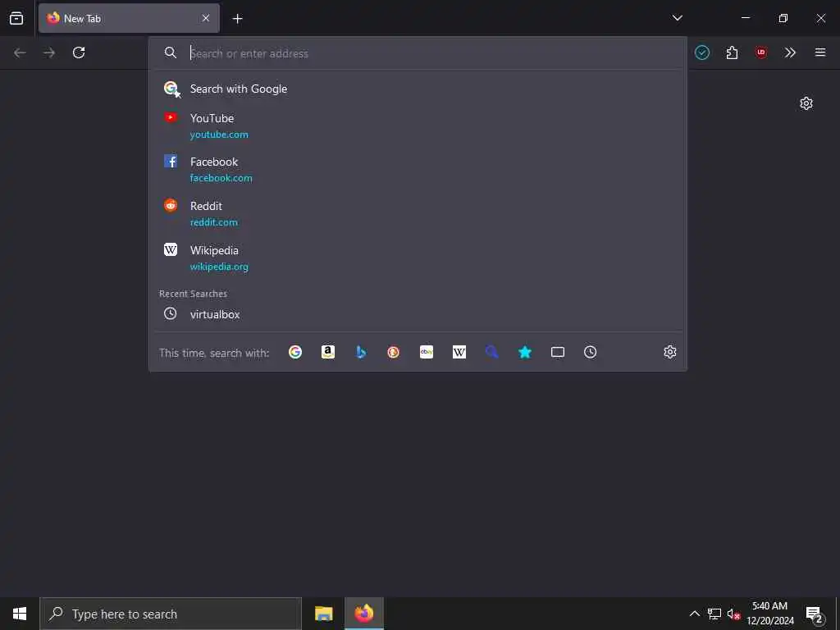Select the YouTube suggestion row
Image resolution: width=840 pixels, height=630 pixels.
pyautogui.click(x=418, y=126)
